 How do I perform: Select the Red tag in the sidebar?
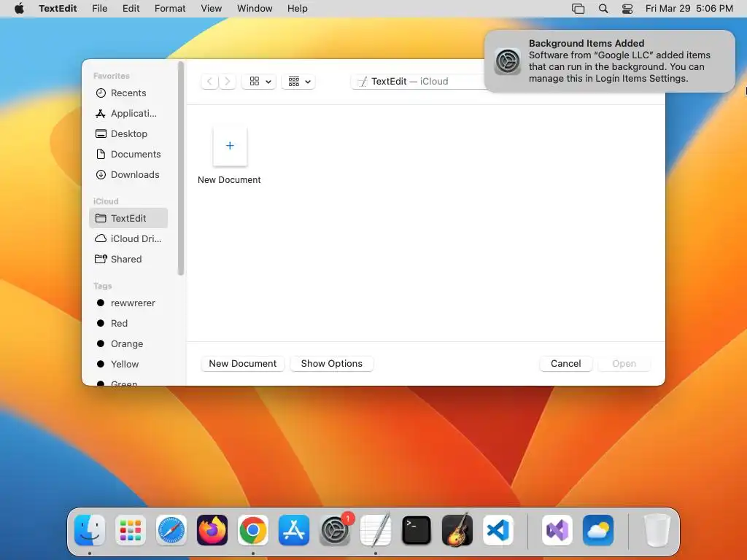(x=128, y=323)
